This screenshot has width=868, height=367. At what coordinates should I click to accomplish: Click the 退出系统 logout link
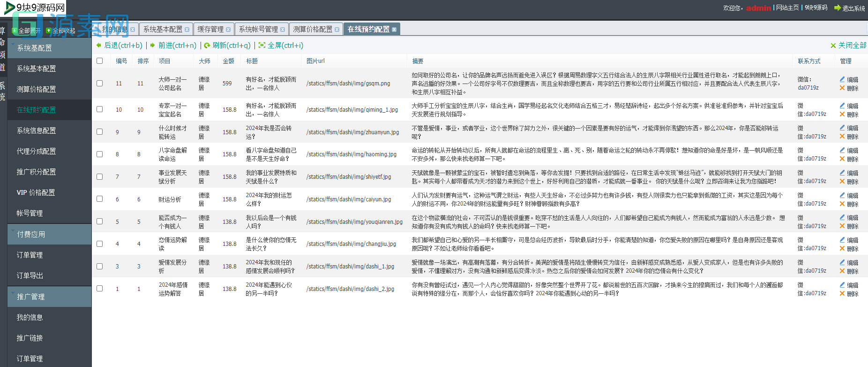(853, 8)
